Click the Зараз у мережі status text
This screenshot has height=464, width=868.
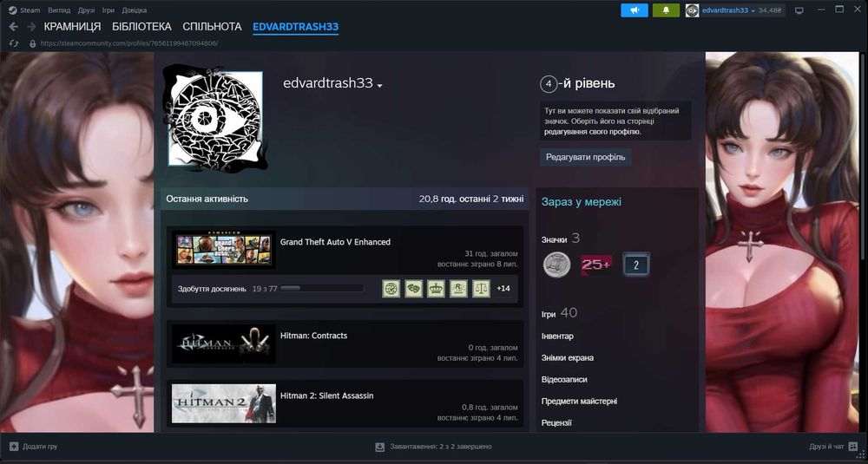(x=582, y=202)
